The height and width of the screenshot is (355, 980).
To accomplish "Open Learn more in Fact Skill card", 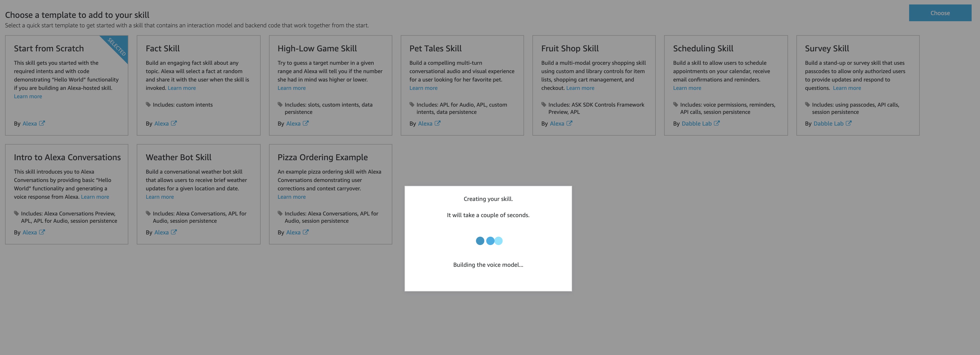I will 181,88.
